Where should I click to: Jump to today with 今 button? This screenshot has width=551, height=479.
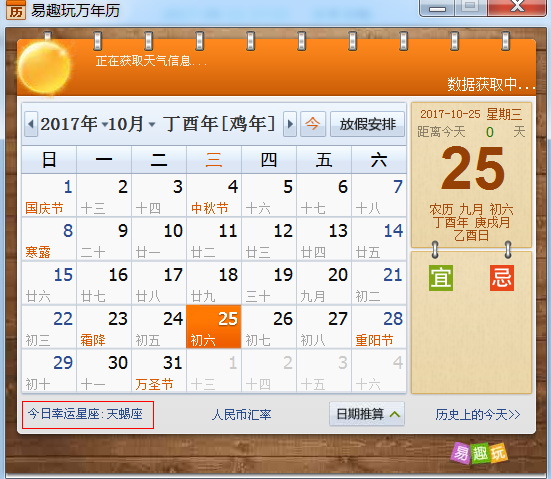click(313, 124)
